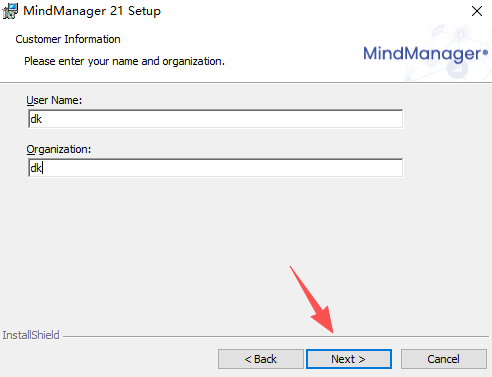Click the 'Please enter your name and organization.' text
Viewport: 492px width, 377px height.
124,61
